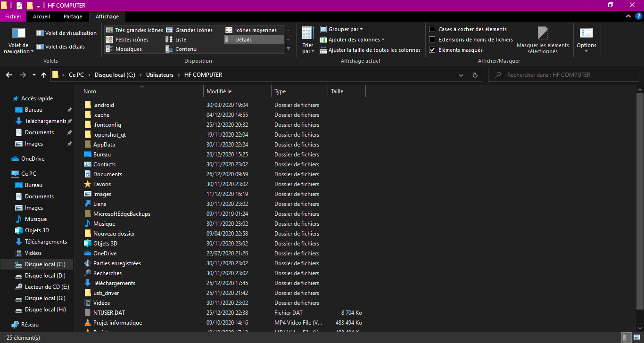Image resolution: width=644 pixels, height=343 pixels.
Task: Open the Fichier menu
Action: pyautogui.click(x=13, y=16)
